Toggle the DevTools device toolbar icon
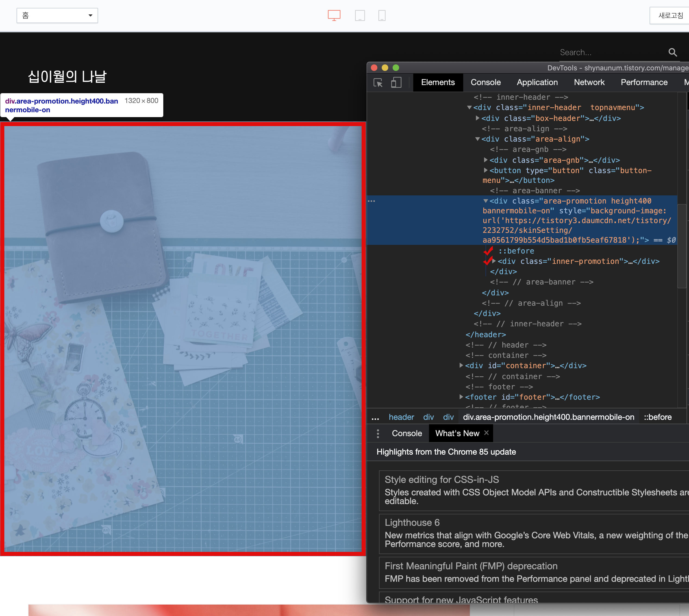The height and width of the screenshot is (616, 689). click(x=396, y=83)
